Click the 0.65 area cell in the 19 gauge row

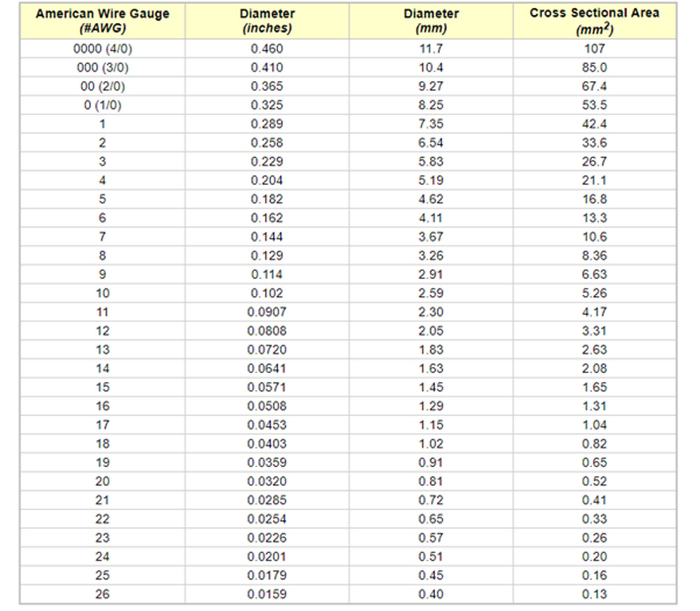point(595,463)
